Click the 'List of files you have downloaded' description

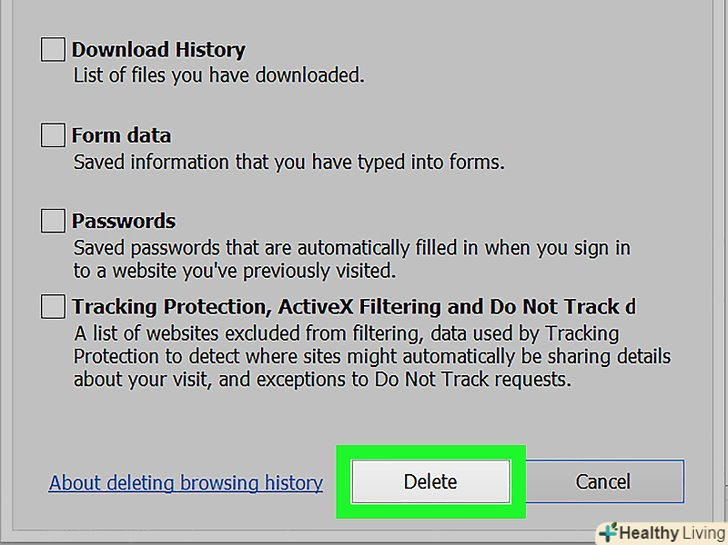(219, 75)
